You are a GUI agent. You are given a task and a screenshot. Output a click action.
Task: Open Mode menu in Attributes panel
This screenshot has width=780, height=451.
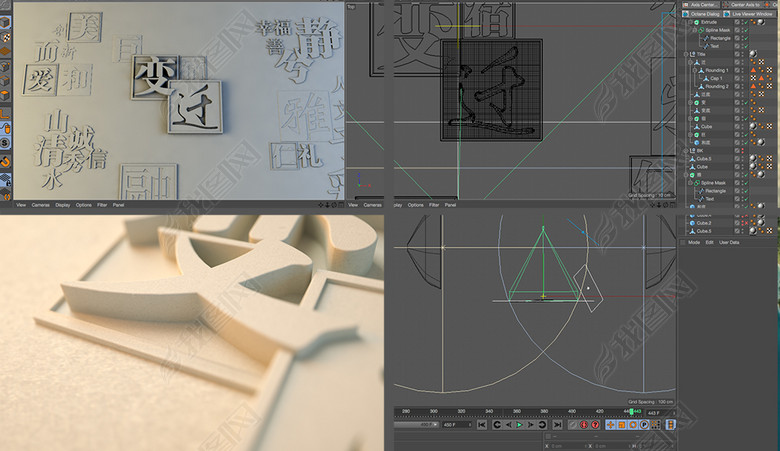click(x=694, y=242)
